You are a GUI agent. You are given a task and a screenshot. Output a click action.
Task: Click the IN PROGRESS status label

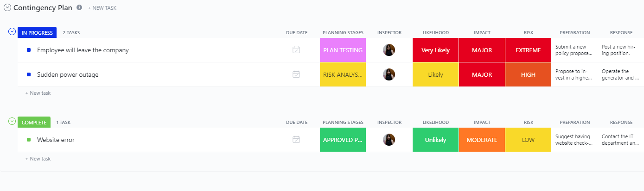(37, 32)
